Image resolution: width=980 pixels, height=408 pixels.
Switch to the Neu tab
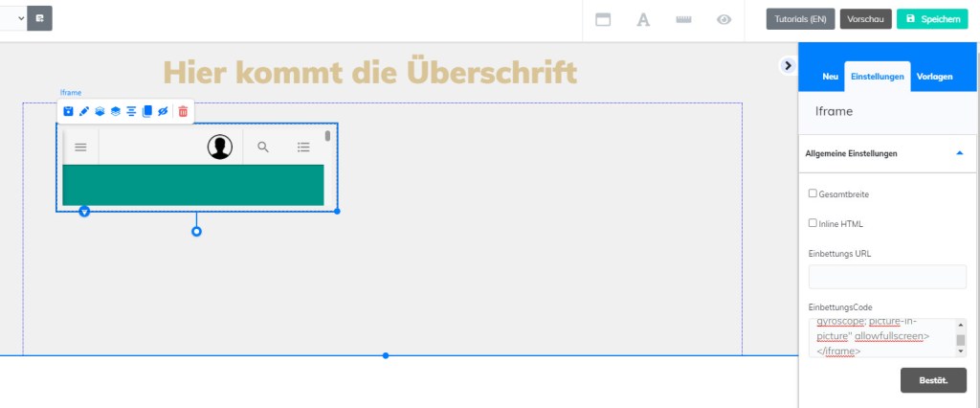point(830,76)
